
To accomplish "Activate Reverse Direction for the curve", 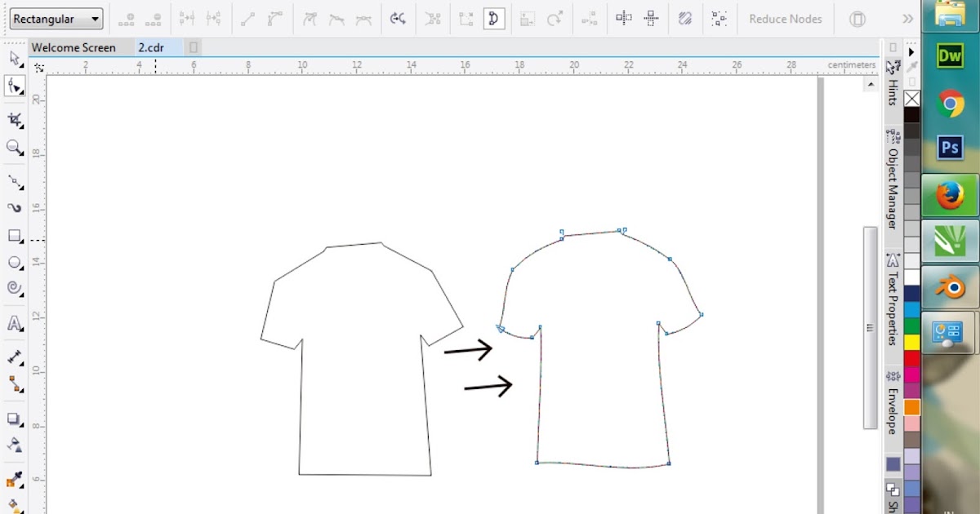I will [399, 18].
